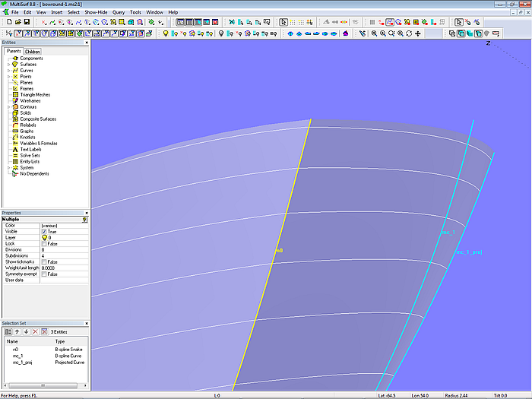
Task: Expand the Surfaces tree node
Action: (x=8, y=65)
